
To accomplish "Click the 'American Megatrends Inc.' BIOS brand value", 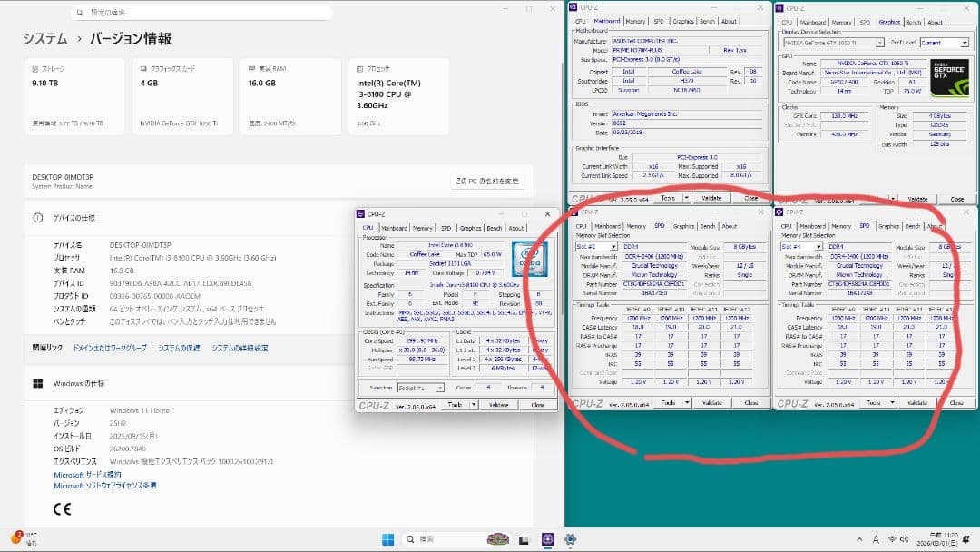I will pyautogui.click(x=688, y=114).
